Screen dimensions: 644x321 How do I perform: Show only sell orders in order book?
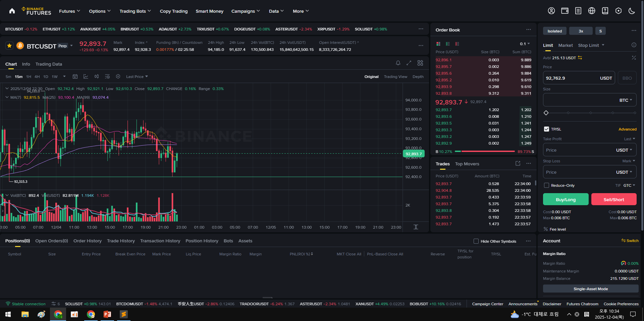click(457, 44)
